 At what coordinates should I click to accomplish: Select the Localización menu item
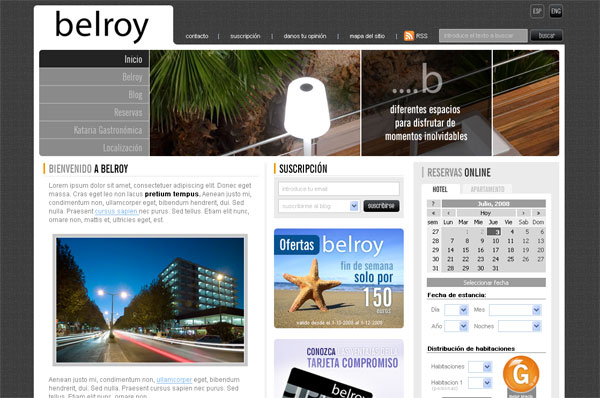(x=94, y=147)
